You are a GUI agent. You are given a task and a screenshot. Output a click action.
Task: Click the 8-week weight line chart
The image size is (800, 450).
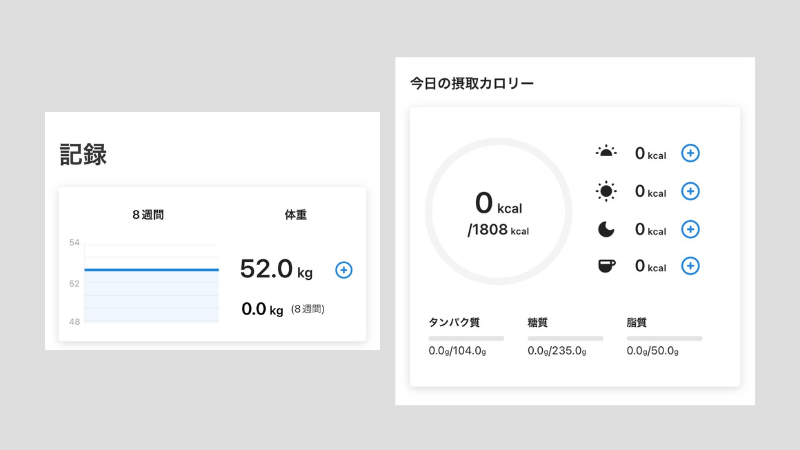[151, 283]
